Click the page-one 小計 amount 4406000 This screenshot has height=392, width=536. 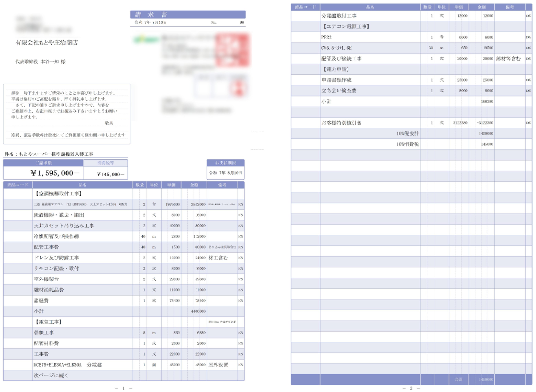(x=198, y=311)
